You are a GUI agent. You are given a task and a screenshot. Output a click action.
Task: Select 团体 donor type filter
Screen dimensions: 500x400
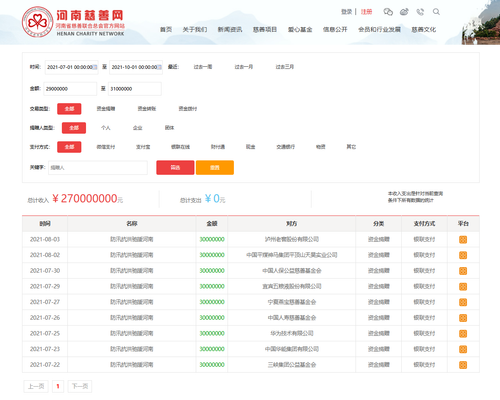click(x=169, y=128)
